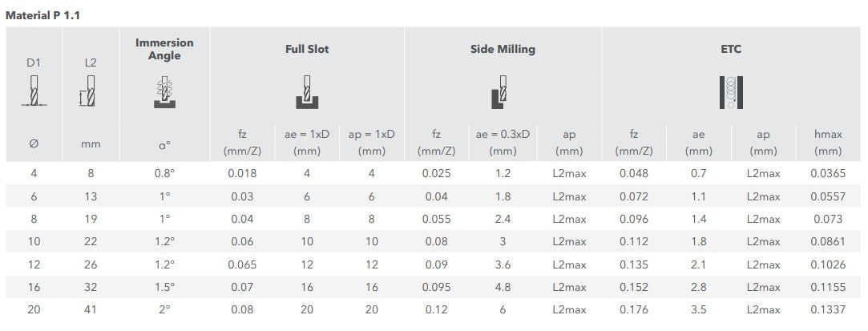Image resolution: width=868 pixels, height=331 pixels.
Task: Click the Full Slot column header
Action: [x=307, y=49]
